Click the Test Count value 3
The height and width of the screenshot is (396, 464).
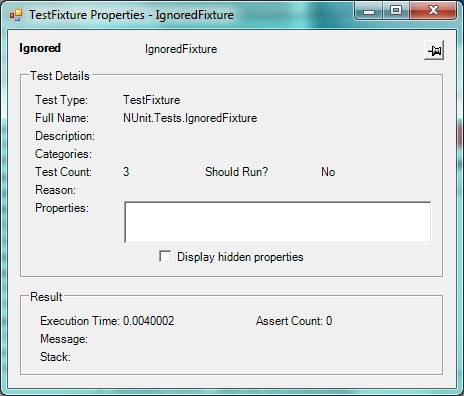pyautogui.click(x=126, y=172)
